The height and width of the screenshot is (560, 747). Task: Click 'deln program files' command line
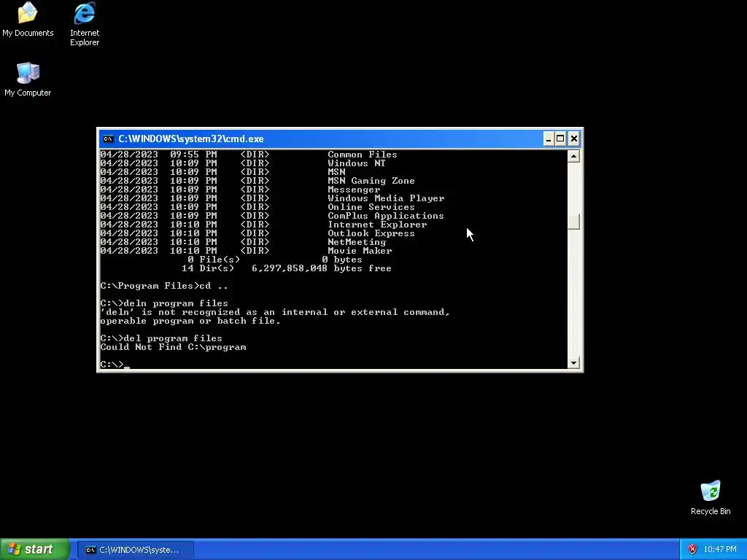[x=164, y=303]
